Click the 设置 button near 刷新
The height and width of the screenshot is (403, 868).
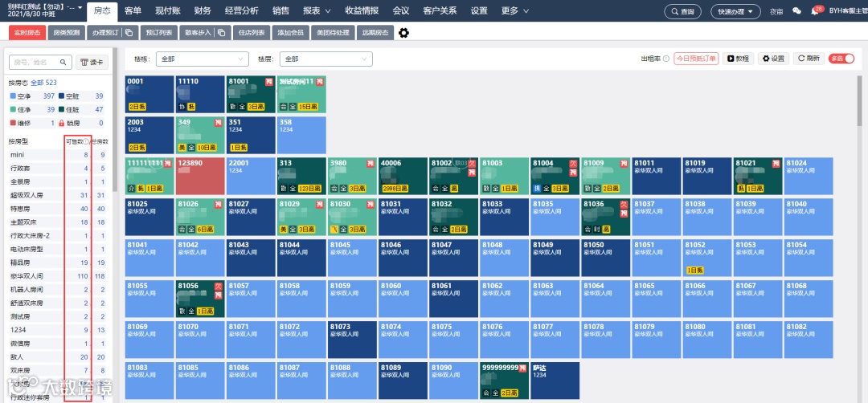click(773, 59)
